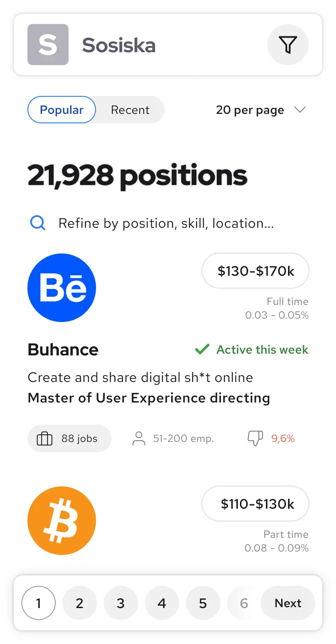Go to page 2

pos(79,603)
